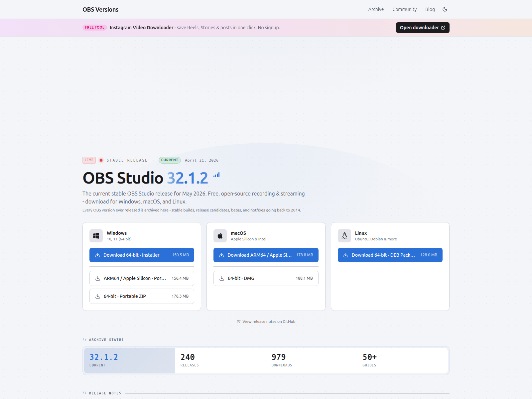Click download icon on 64-bit Installer button

pos(97,255)
